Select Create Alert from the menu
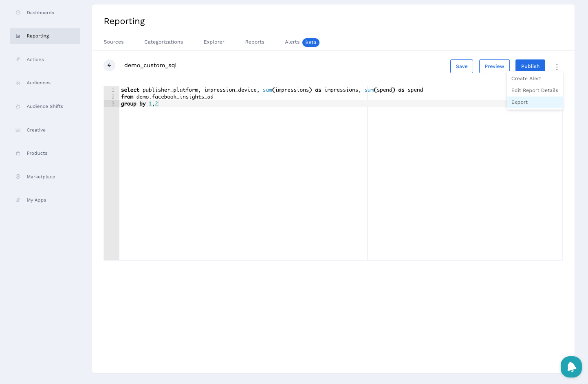The image size is (588, 384). [x=526, y=79]
